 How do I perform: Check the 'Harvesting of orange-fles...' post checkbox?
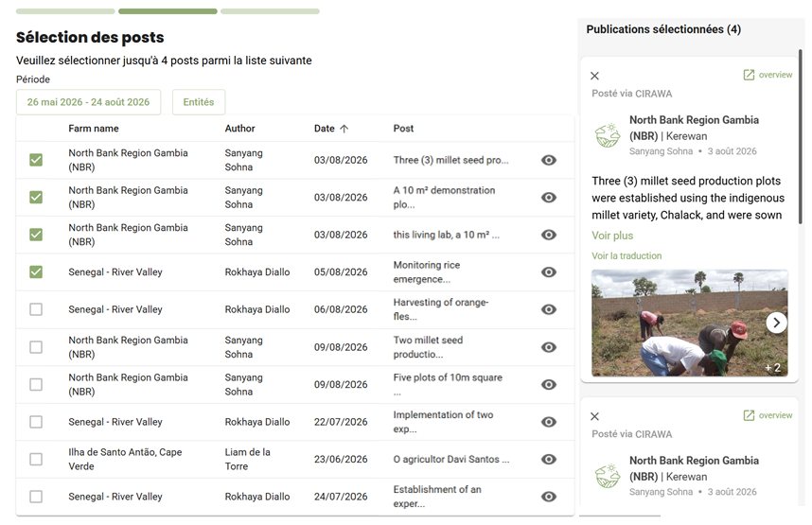tap(36, 309)
